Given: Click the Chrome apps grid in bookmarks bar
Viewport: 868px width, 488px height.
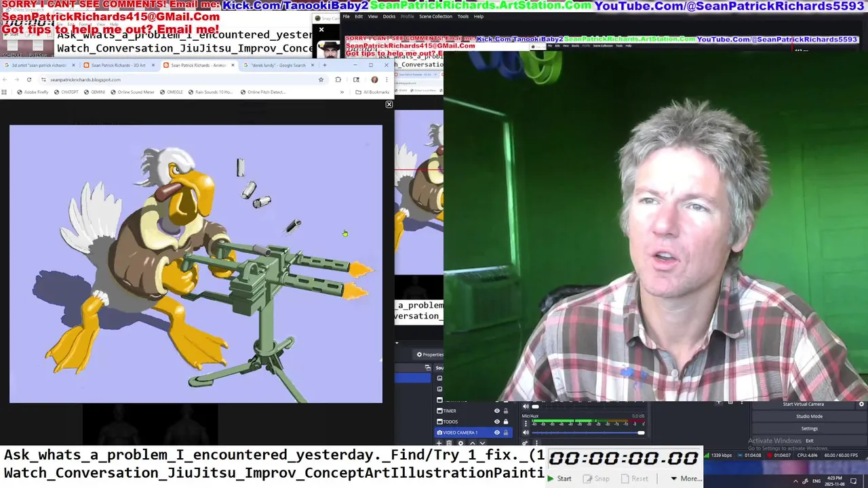Looking at the screenshot, I should coord(5,92).
